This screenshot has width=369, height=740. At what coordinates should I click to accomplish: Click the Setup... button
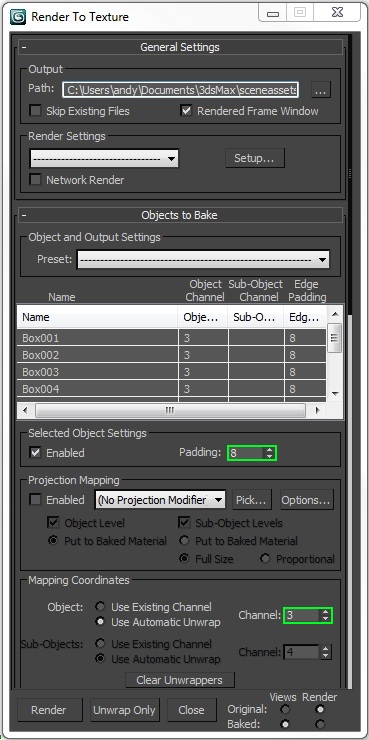[x=255, y=158]
